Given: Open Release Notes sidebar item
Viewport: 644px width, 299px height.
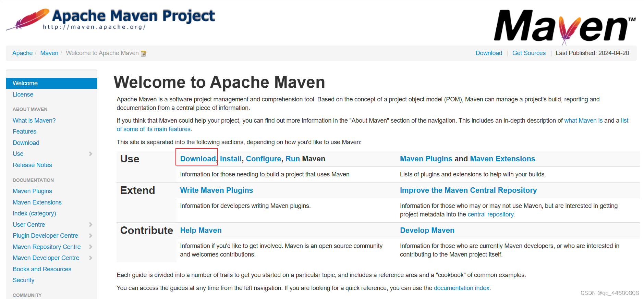Looking at the screenshot, I should point(32,165).
